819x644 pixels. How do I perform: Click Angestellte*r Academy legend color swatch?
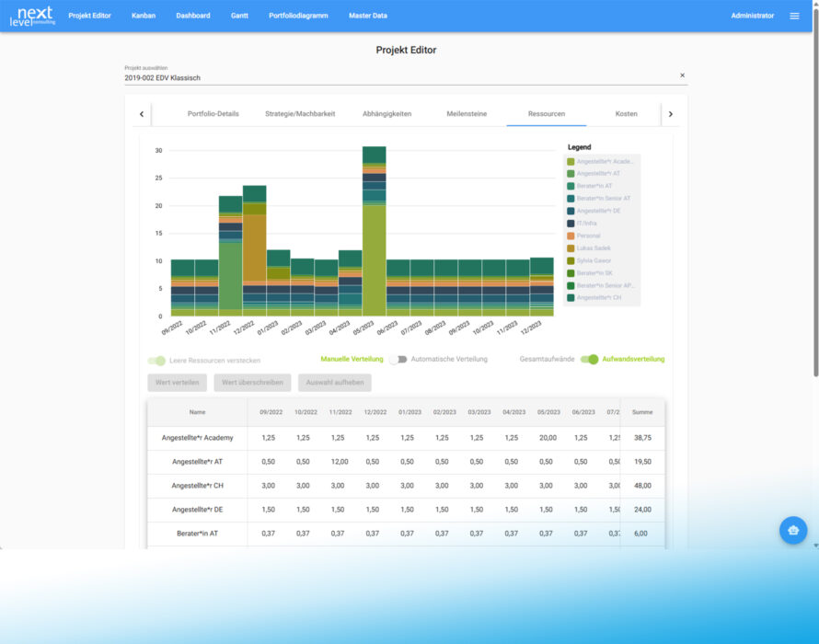pos(571,161)
